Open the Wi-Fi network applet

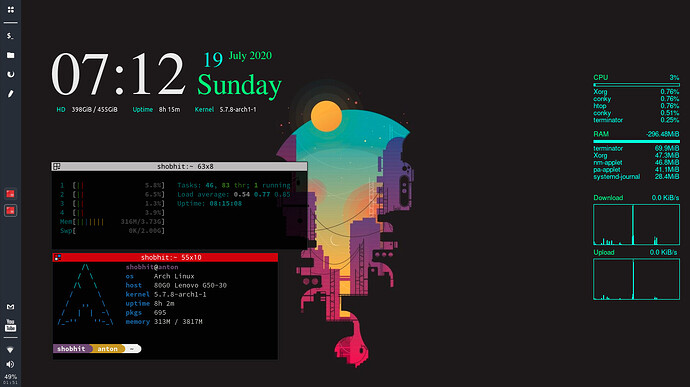click(x=11, y=350)
